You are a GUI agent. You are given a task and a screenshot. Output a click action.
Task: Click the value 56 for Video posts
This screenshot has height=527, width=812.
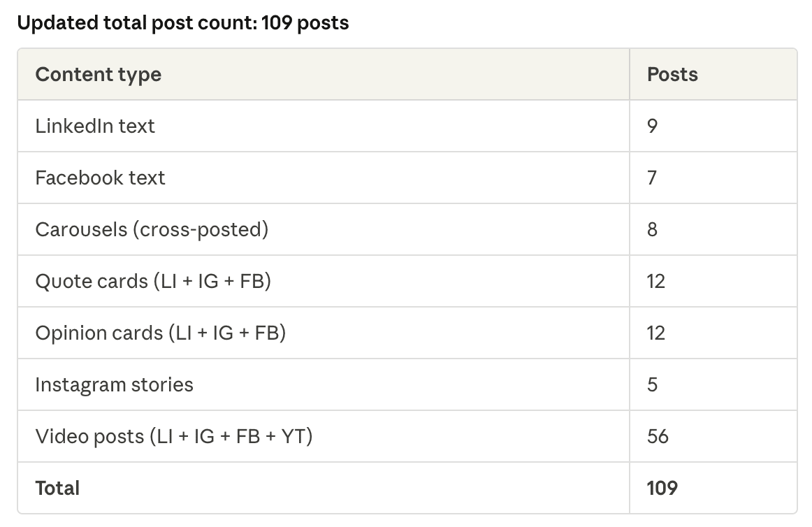(x=658, y=436)
